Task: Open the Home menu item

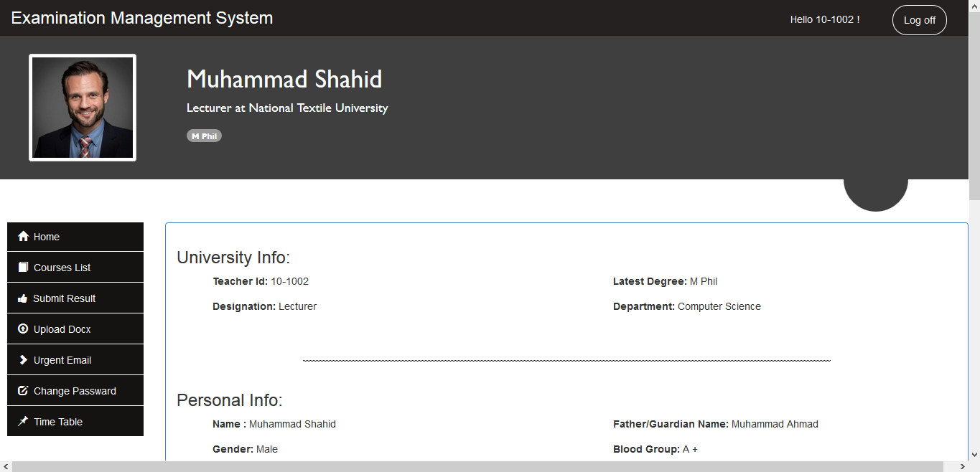Action: tap(75, 237)
